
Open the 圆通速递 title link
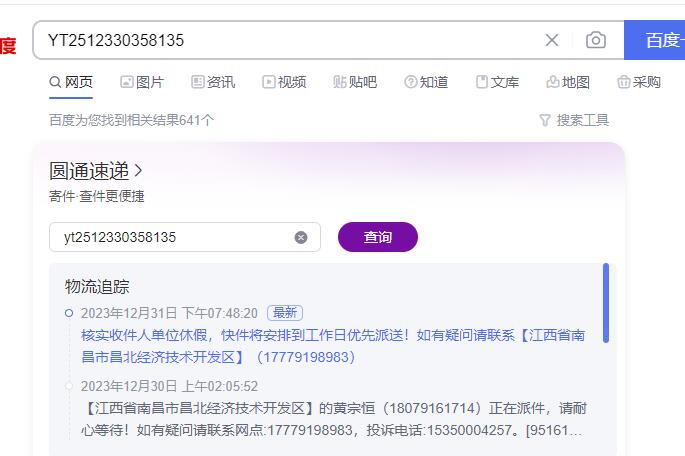click(x=89, y=171)
